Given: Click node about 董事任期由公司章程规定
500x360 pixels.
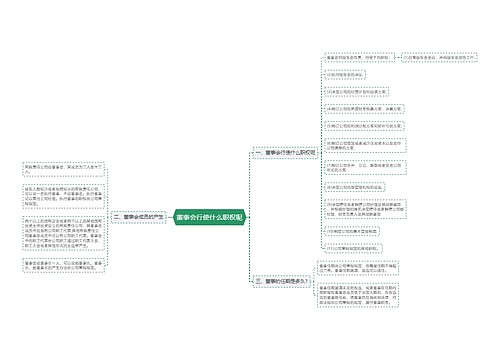Looking at the screenshot, I should pos(358,268).
